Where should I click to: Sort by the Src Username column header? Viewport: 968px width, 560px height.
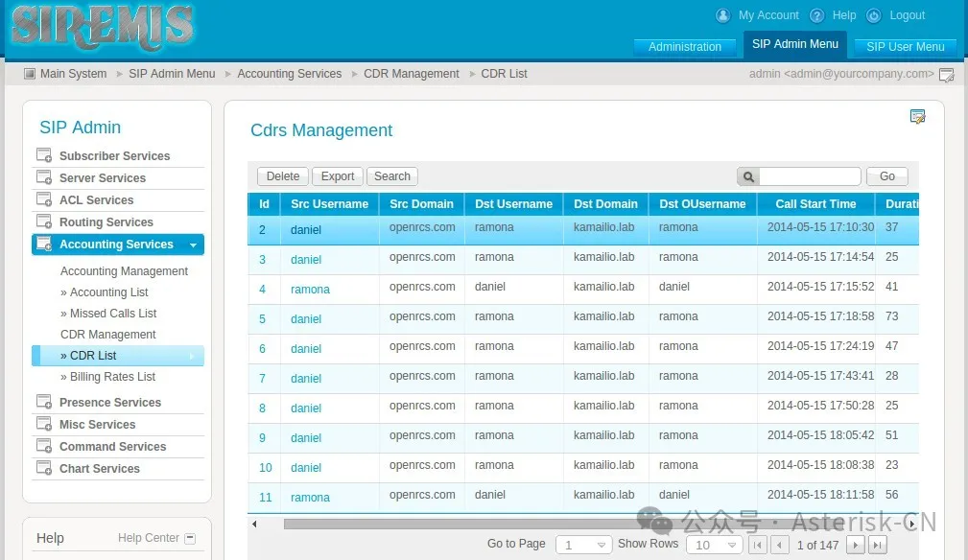[x=330, y=204]
